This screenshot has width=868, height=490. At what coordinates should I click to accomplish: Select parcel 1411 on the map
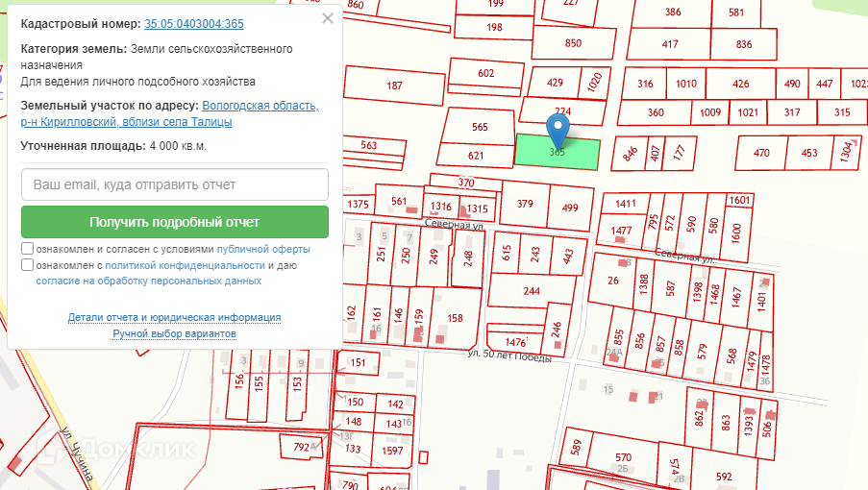click(x=626, y=204)
